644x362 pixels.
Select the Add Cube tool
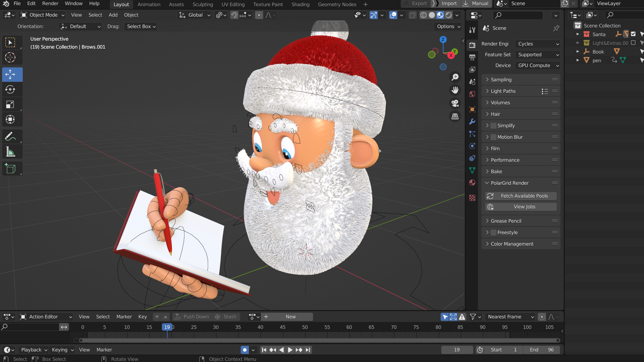10,169
